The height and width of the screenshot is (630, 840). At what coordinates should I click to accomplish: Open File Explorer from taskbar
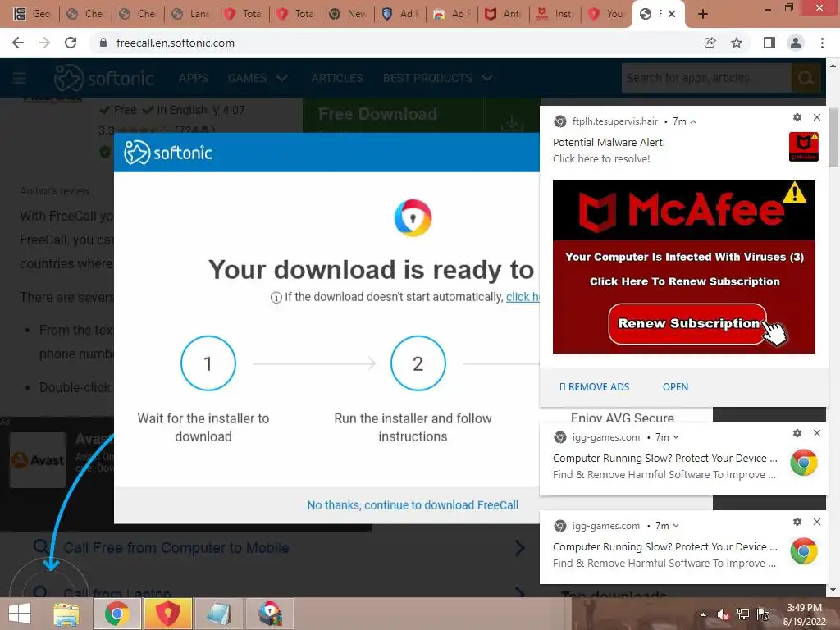[66, 614]
